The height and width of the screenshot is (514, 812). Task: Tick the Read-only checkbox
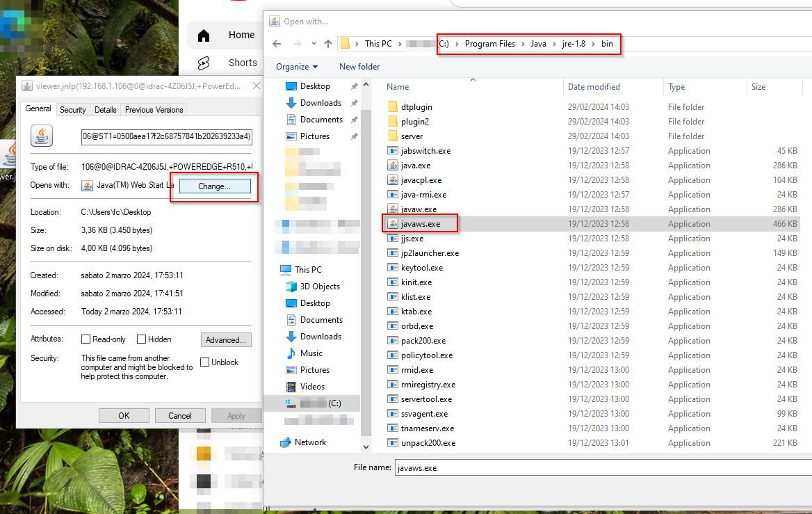click(86, 339)
